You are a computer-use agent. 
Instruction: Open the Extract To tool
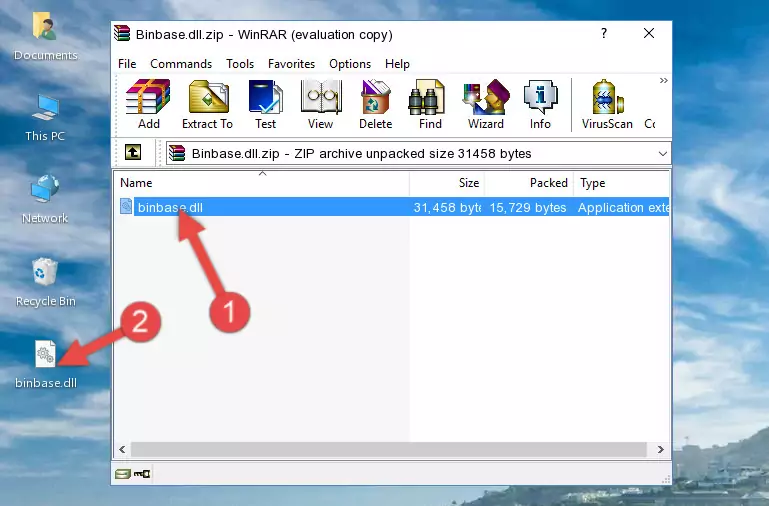point(207,104)
